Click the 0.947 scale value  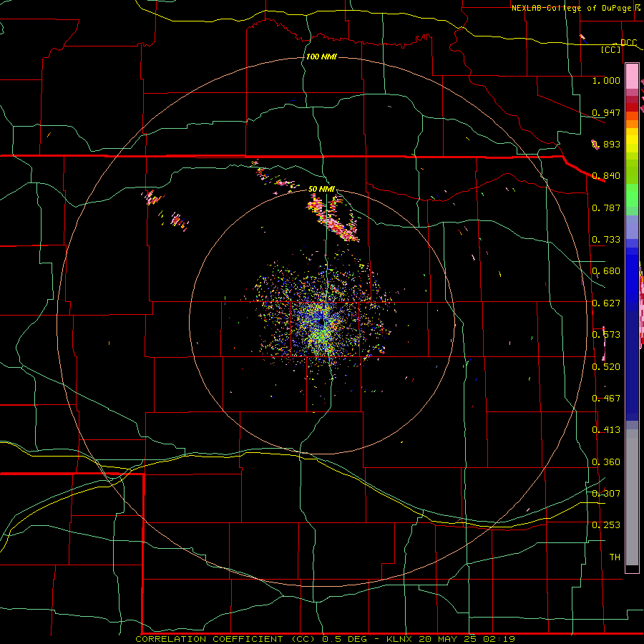pyautogui.click(x=606, y=112)
